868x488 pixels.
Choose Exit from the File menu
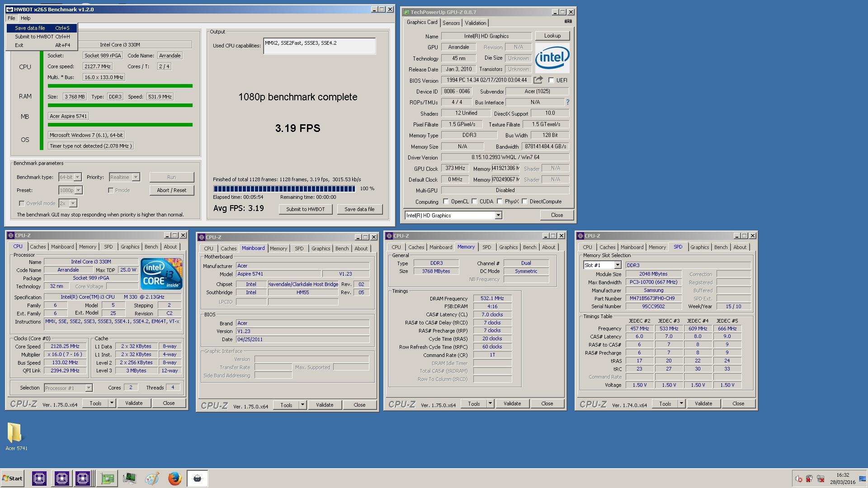pos(42,45)
